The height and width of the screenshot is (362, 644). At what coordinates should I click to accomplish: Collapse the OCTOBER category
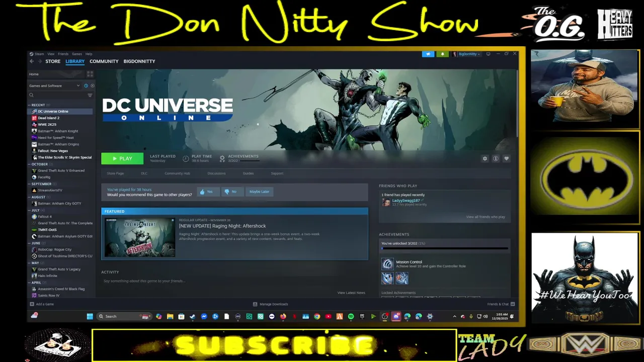point(29,164)
